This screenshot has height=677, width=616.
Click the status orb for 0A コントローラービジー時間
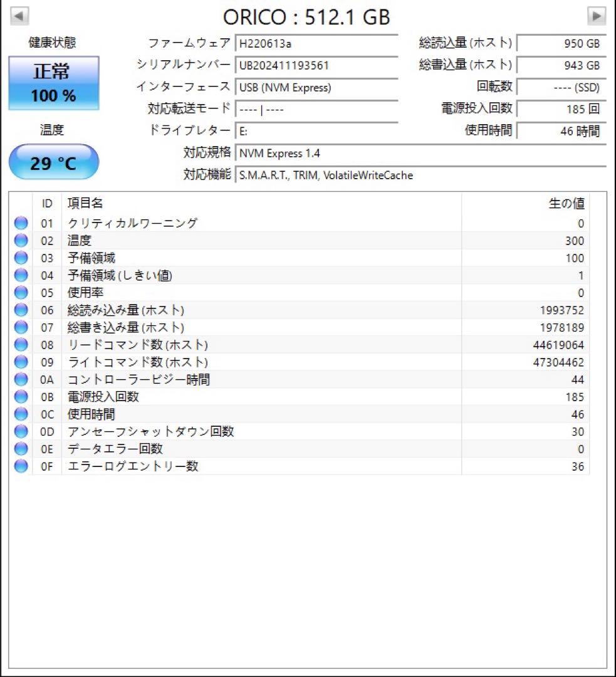point(21,379)
